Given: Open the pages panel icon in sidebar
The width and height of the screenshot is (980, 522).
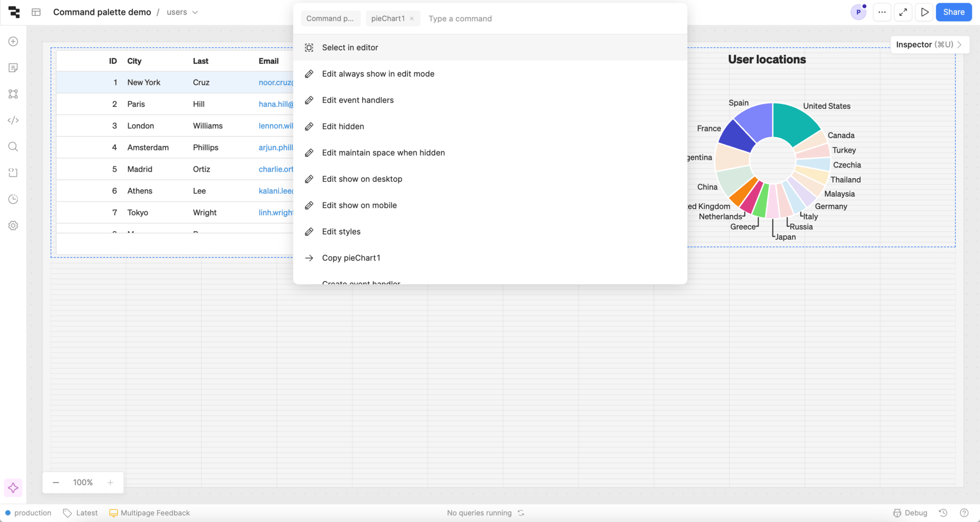Looking at the screenshot, I should pos(14,68).
